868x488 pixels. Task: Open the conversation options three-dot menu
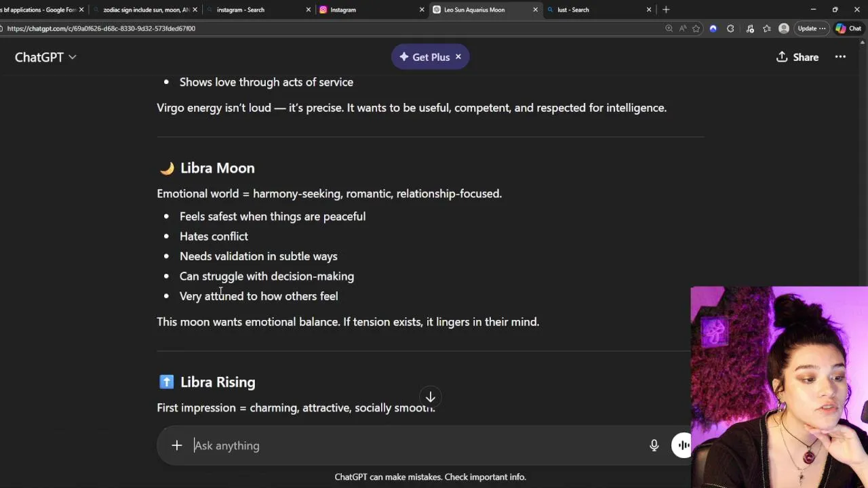[x=840, y=57]
